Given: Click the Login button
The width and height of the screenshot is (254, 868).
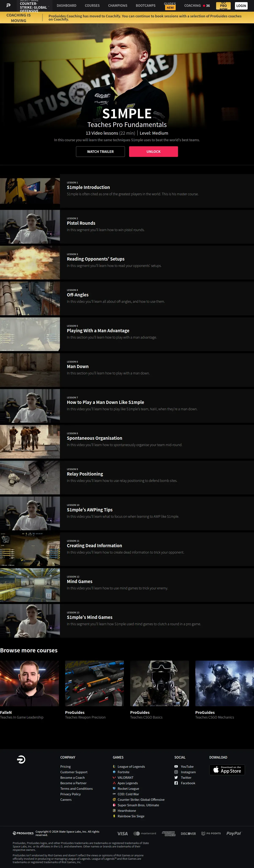Looking at the screenshot, I should pos(241,6).
